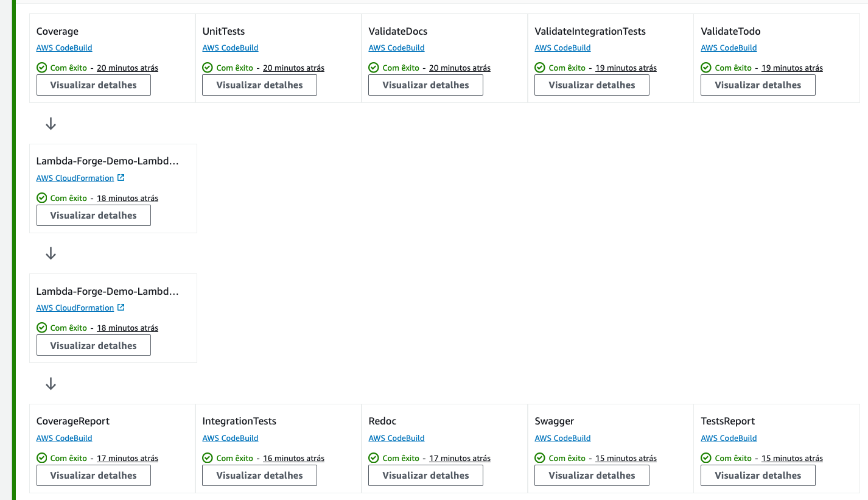The image size is (868, 500).
Task: Open AWS CodeBuild link under UnitTests
Action: click(x=230, y=48)
